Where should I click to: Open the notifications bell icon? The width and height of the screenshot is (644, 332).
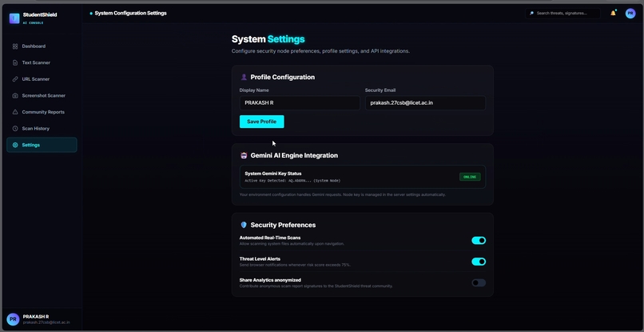(613, 13)
